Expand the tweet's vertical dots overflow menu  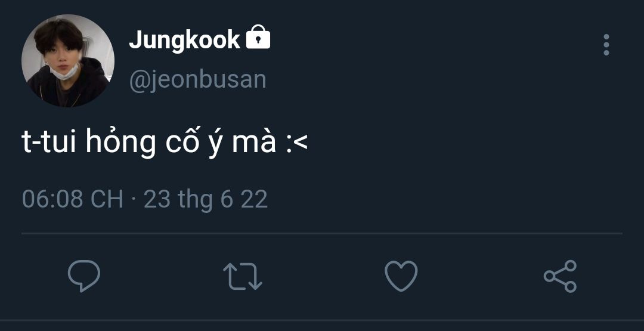coord(606,45)
